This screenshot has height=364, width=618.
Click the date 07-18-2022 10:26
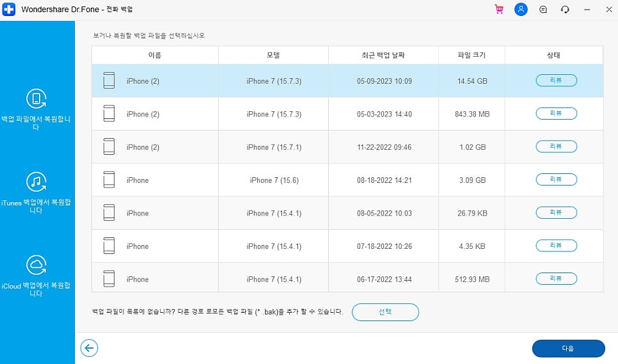click(x=384, y=246)
